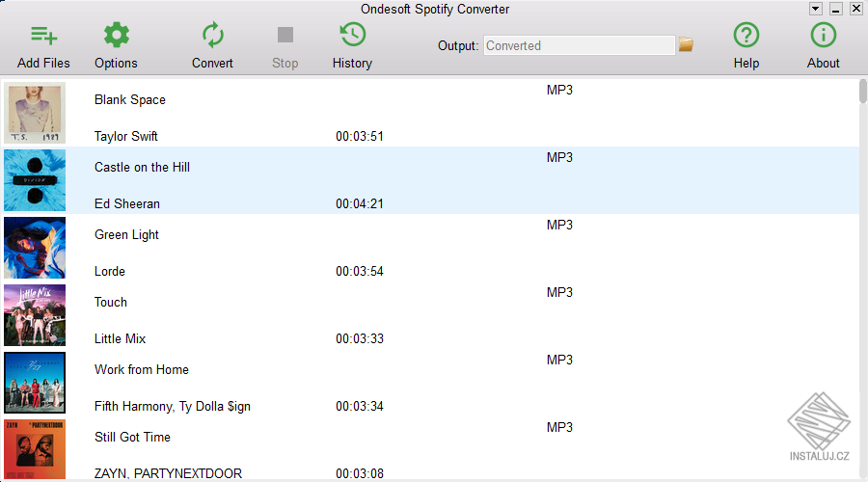Open the History clock icon
868x482 pixels.
[x=353, y=35]
